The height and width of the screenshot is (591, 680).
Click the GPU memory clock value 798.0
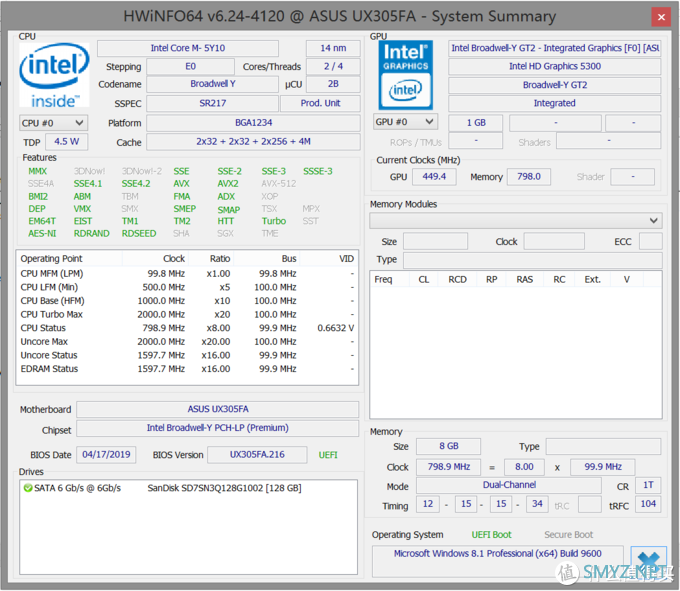pyautogui.click(x=529, y=176)
